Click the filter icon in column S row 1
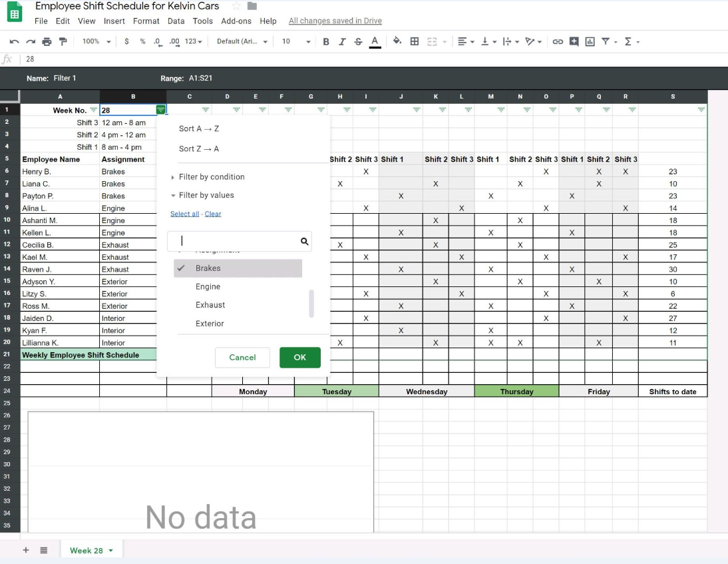This screenshot has width=728, height=564. pos(701,110)
